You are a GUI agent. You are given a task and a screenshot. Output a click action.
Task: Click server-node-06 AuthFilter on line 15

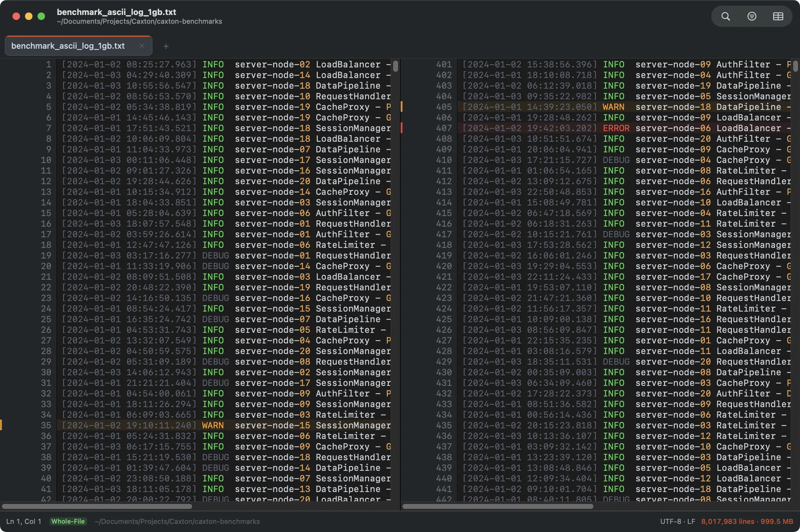(x=302, y=213)
